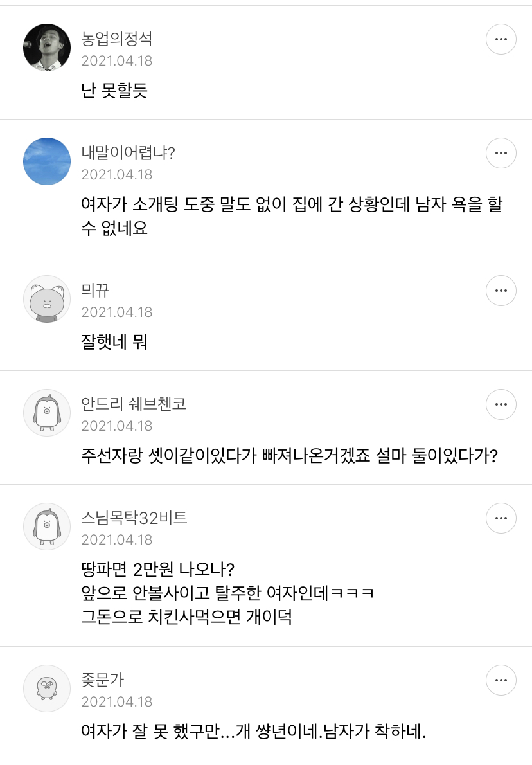Open more options menu on 믜뀨's comment
532x765 pixels.
[x=501, y=291]
